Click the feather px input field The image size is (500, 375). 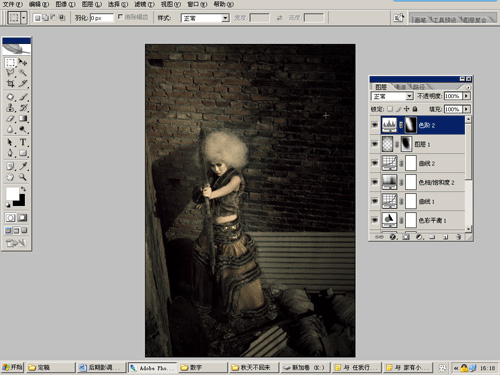coord(101,18)
